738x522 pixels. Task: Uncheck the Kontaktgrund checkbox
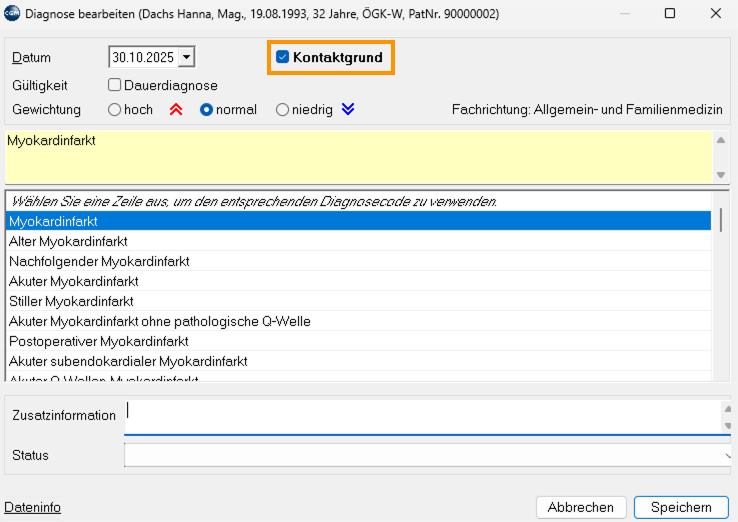point(283,57)
